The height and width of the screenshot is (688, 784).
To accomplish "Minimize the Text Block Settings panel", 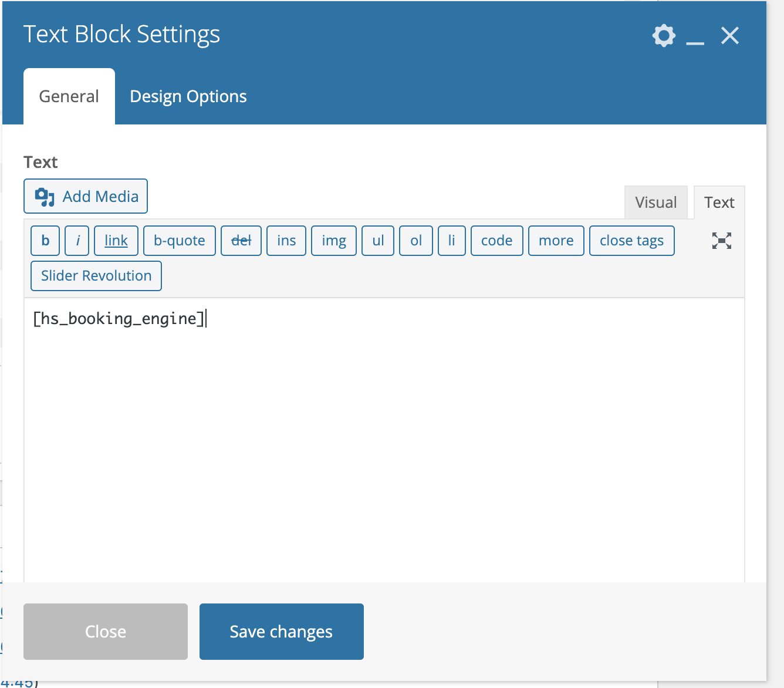I will click(695, 37).
